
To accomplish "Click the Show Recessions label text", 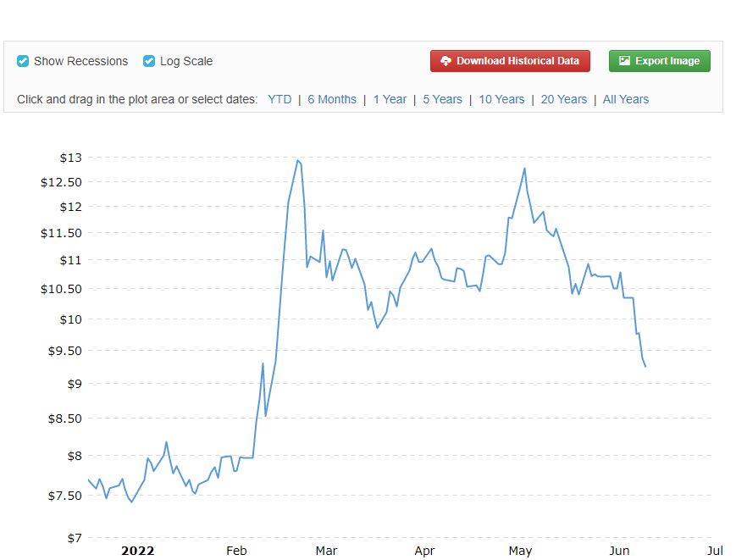I will tap(80, 62).
